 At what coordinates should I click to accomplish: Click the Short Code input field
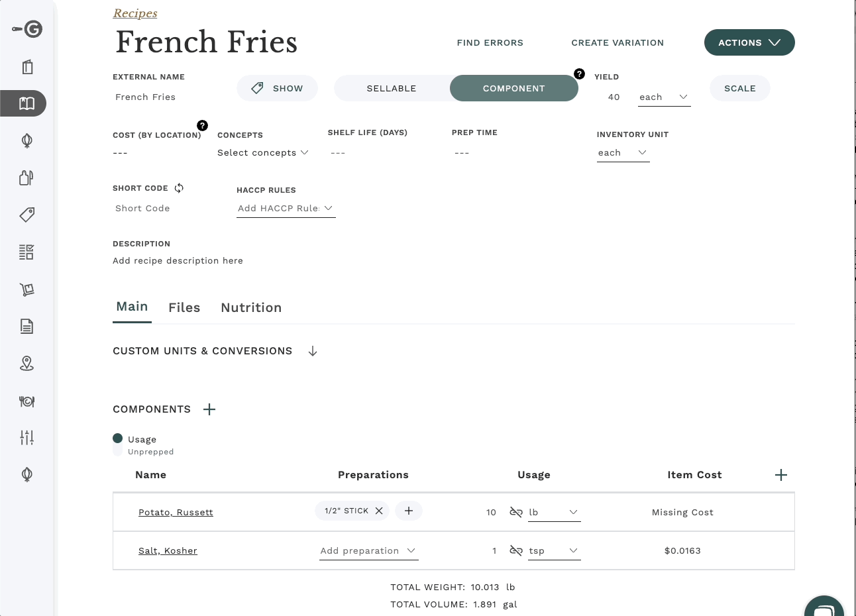159,208
